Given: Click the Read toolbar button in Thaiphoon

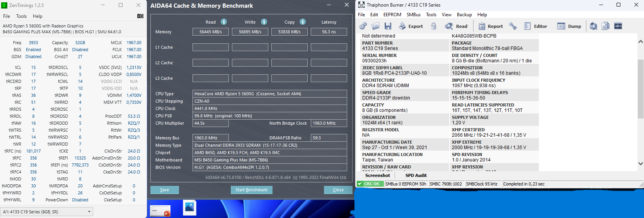Looking at the screenshot, I should click(456, 26).
